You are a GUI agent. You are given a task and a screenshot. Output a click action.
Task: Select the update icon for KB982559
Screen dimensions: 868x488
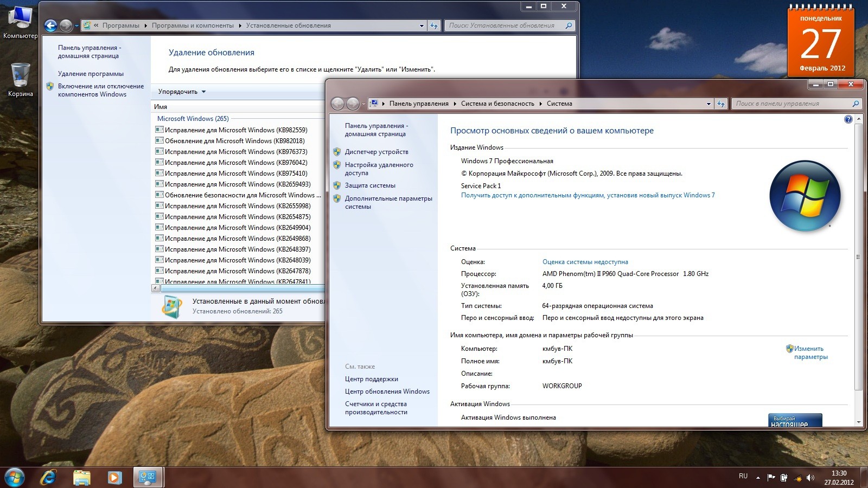click(159, 130)
